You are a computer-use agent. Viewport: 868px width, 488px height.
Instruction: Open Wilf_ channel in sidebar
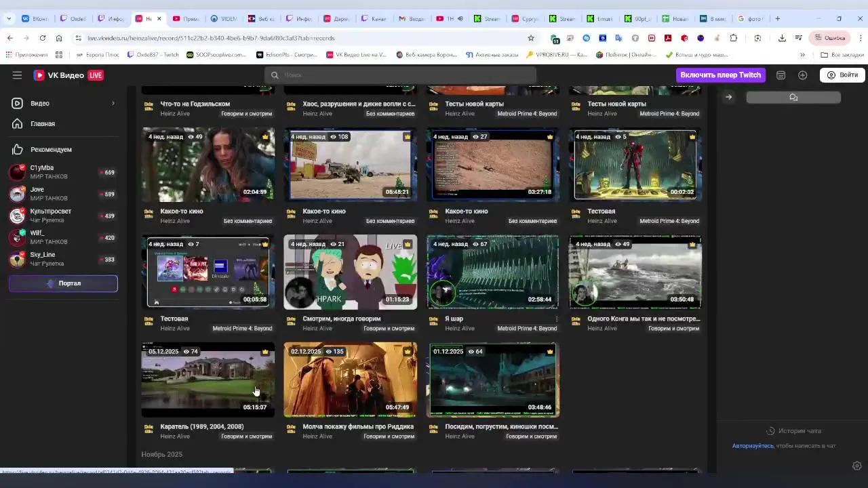click(x=63, y=237)
